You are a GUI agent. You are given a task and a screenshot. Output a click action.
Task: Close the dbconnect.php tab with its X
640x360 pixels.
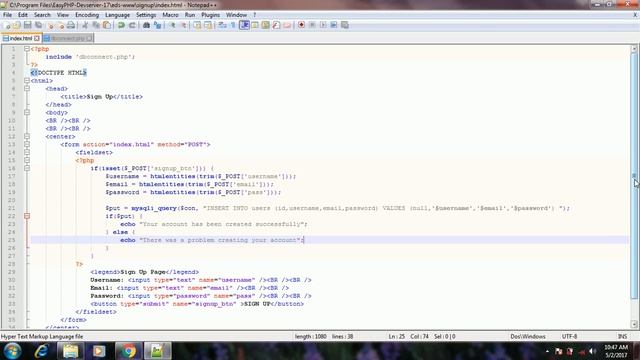(89, 38)
